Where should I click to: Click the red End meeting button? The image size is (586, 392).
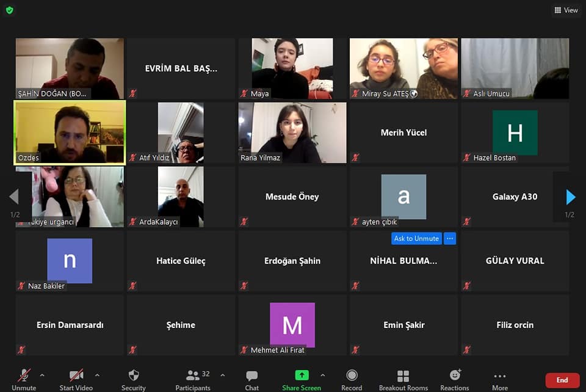click(x=562, y=380)
